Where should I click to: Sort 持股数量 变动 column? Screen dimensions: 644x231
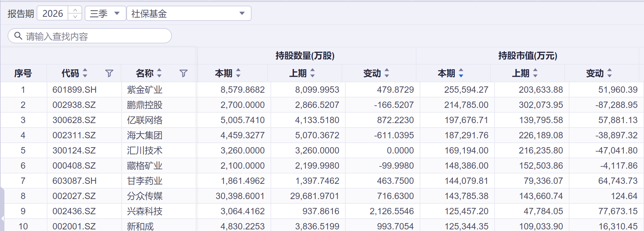[x=387, y=73]
